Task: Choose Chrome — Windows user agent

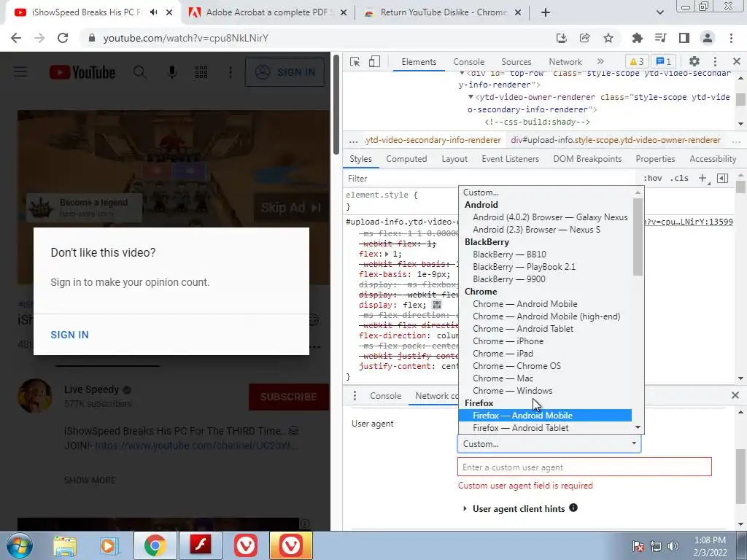Action: coord(545,391)
